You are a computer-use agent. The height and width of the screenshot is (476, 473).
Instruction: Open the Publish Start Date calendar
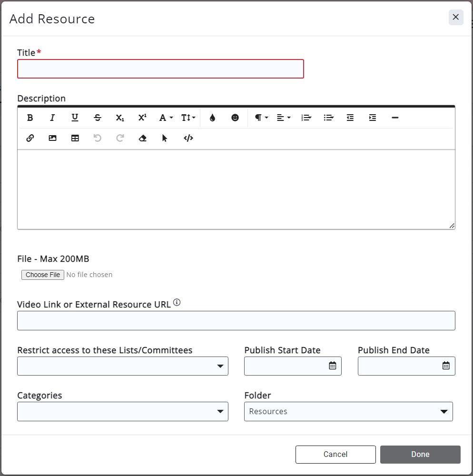click(x=333, y=366)
